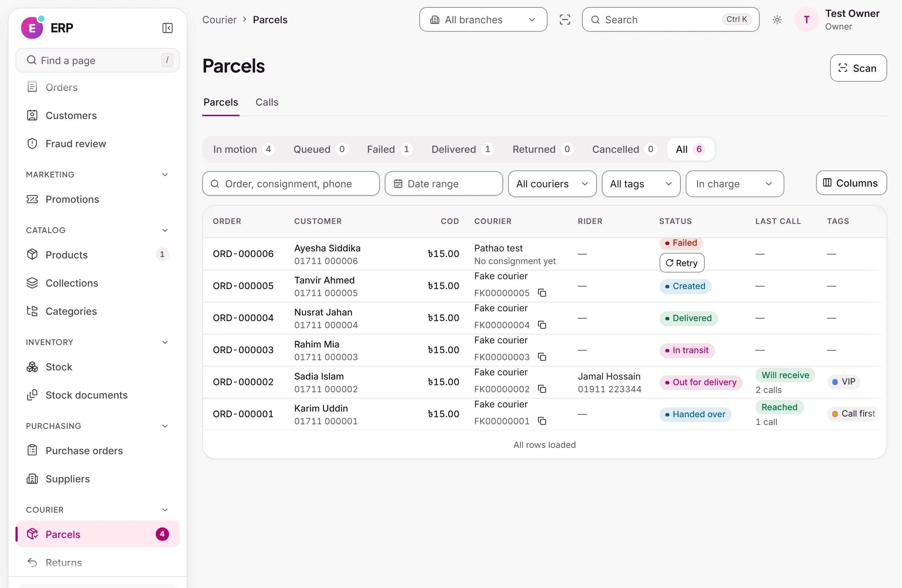The height and width of the screenshot is (588, 902).
Task: Open Products in the catalog
Action: [97, 255]
